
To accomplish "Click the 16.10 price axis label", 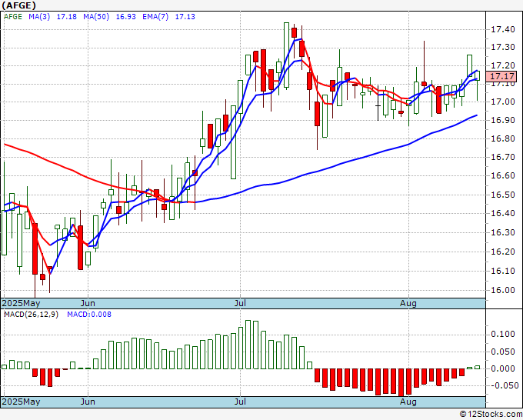I will 503,271.
